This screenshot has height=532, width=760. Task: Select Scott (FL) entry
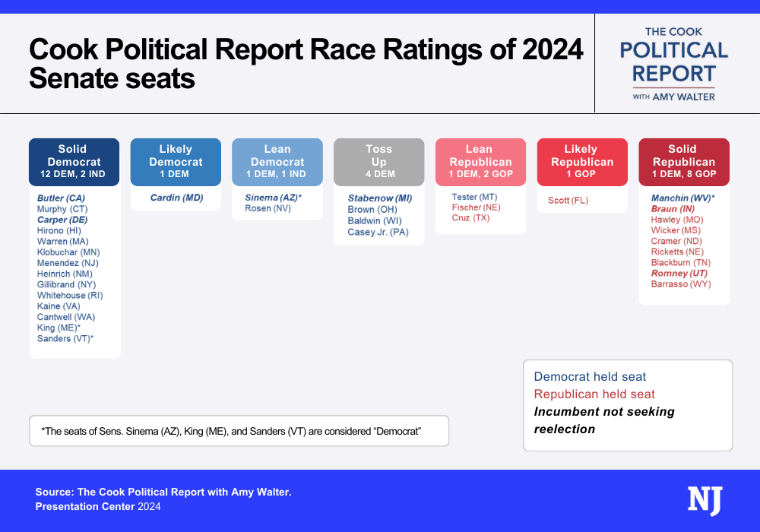tap(568, 201)
